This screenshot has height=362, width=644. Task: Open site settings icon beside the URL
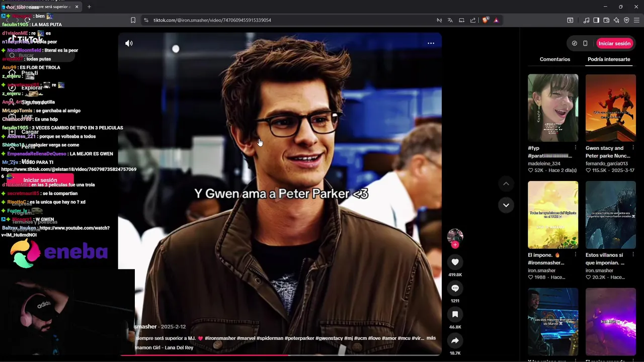(146, 20)
